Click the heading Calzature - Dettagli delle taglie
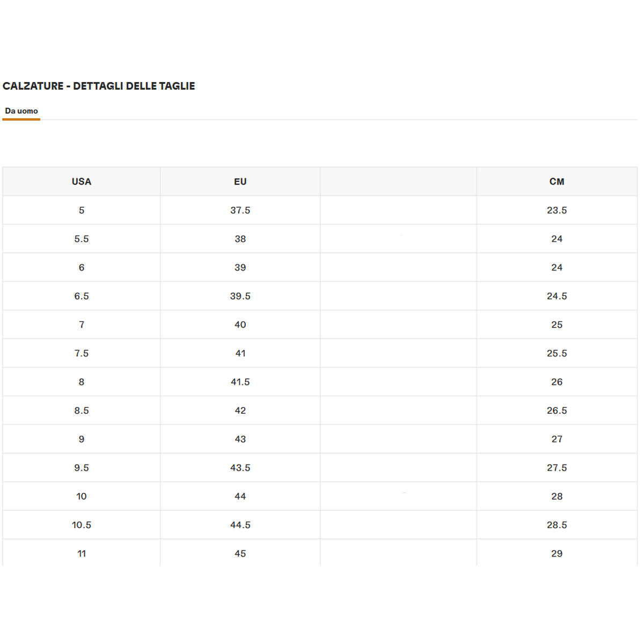The width and height of the screenshot is (644, 644). pyautogui.click(x=99, y=86)
